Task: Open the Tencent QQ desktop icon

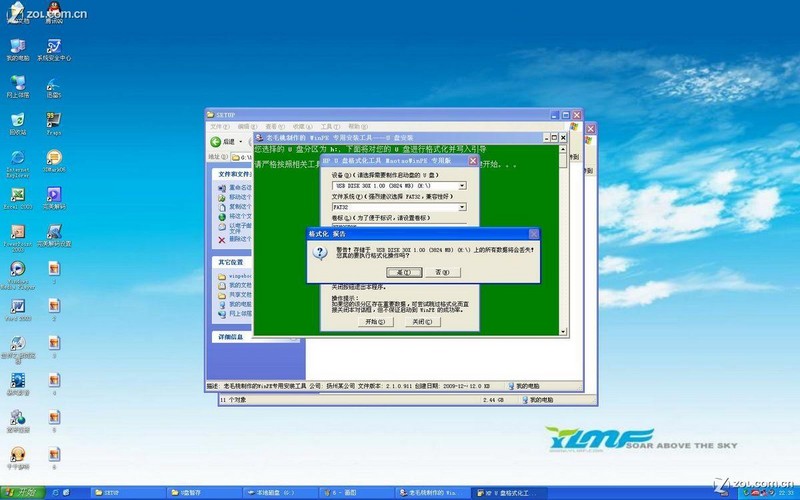Action: pyautogui.click(x=54, y=13)
